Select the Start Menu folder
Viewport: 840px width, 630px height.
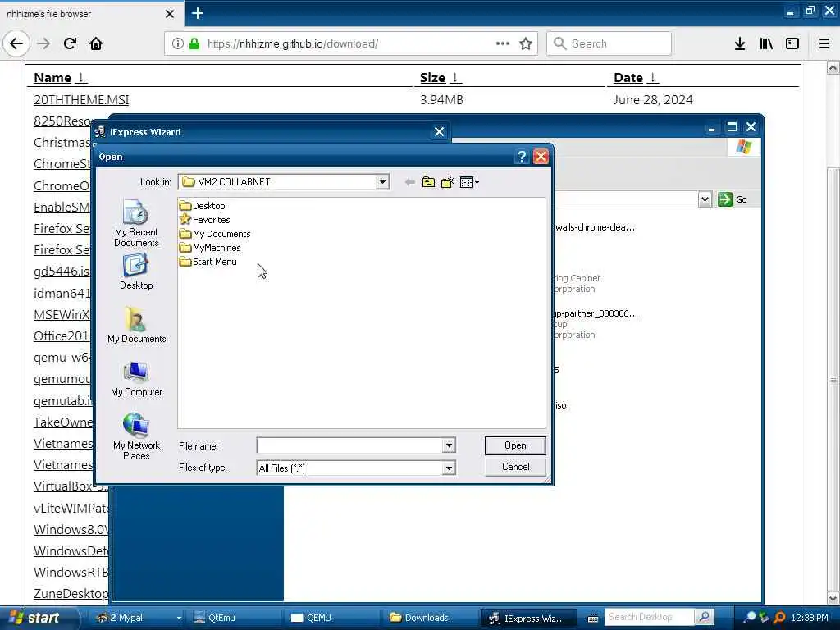pyautogui.click(x=208, y=262)
